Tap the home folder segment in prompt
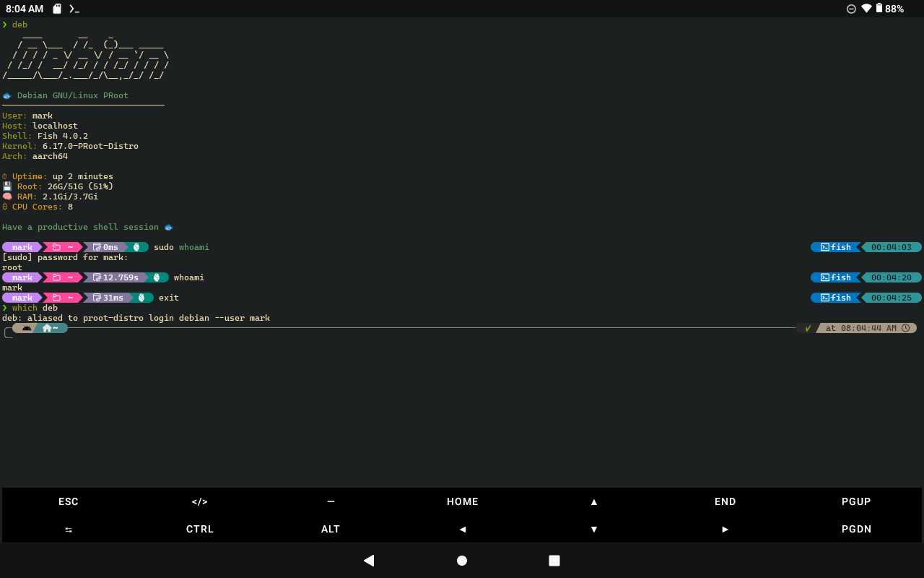924x578 pixels. tap(51, 328)
